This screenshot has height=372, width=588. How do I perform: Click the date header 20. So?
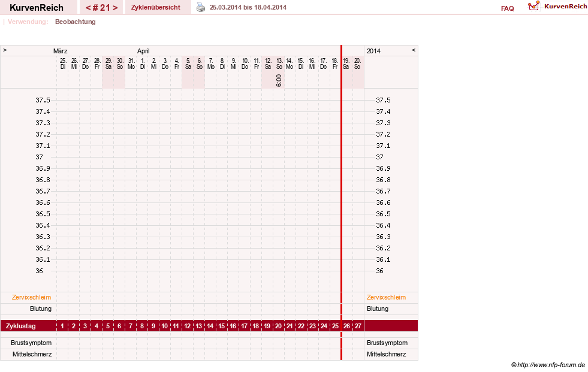click(x=357, y=63)
